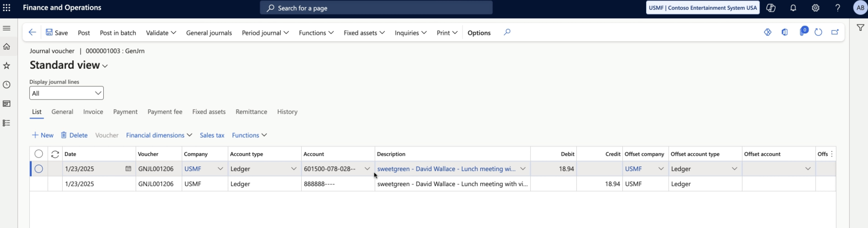Open grid options next to Offs column
The height and width of the screenshot is (228, 868).
point(832,154)
